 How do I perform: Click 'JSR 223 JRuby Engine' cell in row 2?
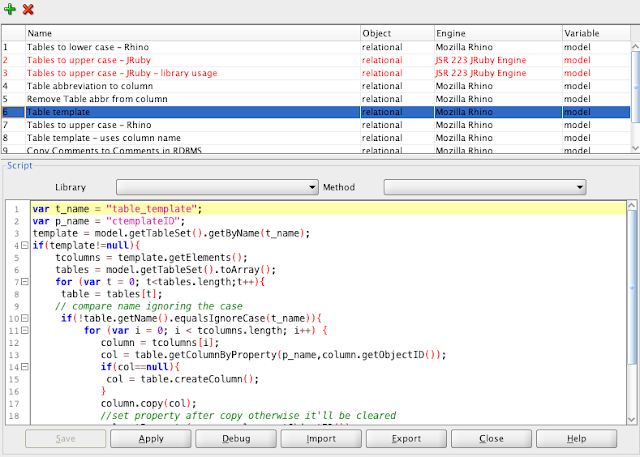498,60
